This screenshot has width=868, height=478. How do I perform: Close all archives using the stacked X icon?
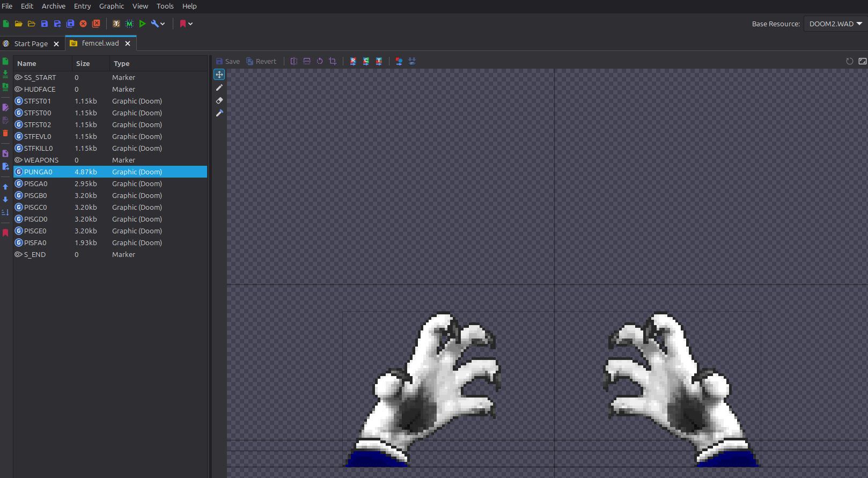[x=96, y=24]
